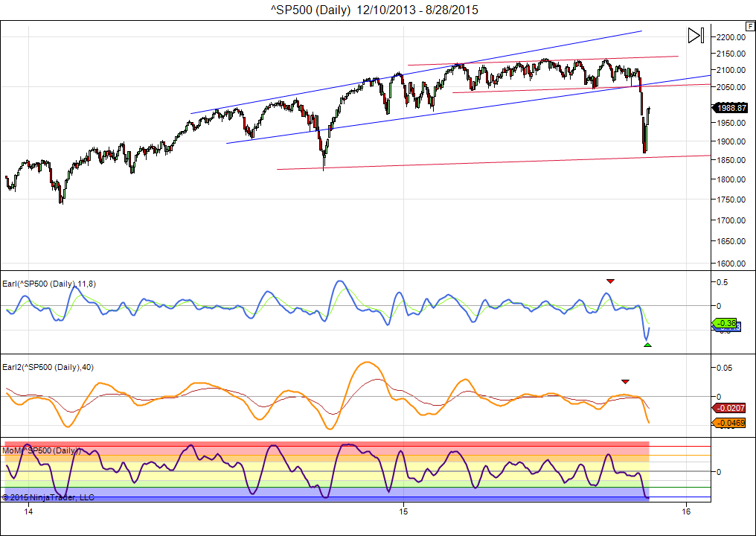Click the Earl2(^SP500 (Daily),40) indicator label
Image resolution: width=756 pixels, height=536 pixels.
[x=48, y=367]
